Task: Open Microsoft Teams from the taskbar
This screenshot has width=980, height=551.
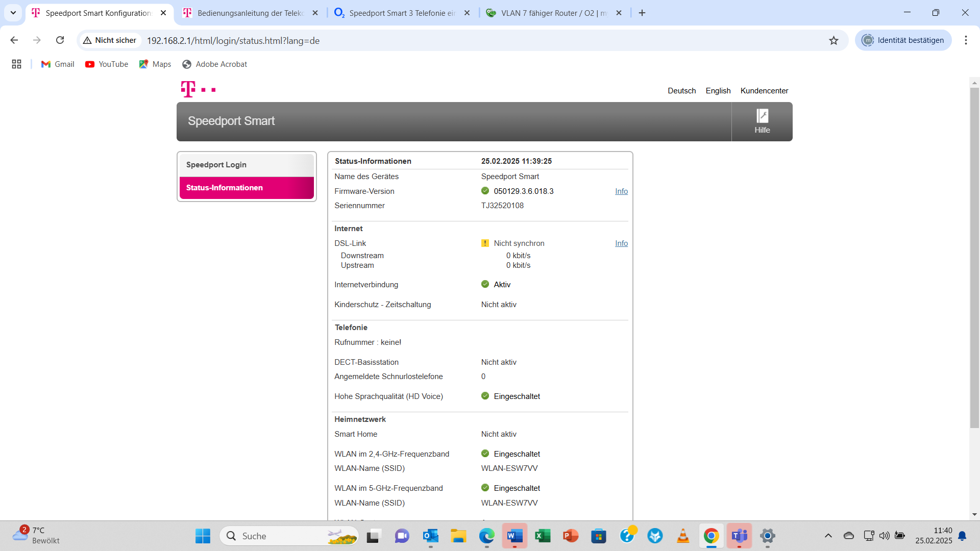Action: click(739, 536)
